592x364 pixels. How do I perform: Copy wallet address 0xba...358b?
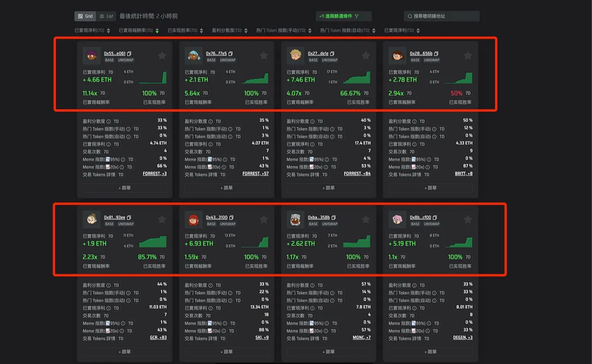point(334,218)
